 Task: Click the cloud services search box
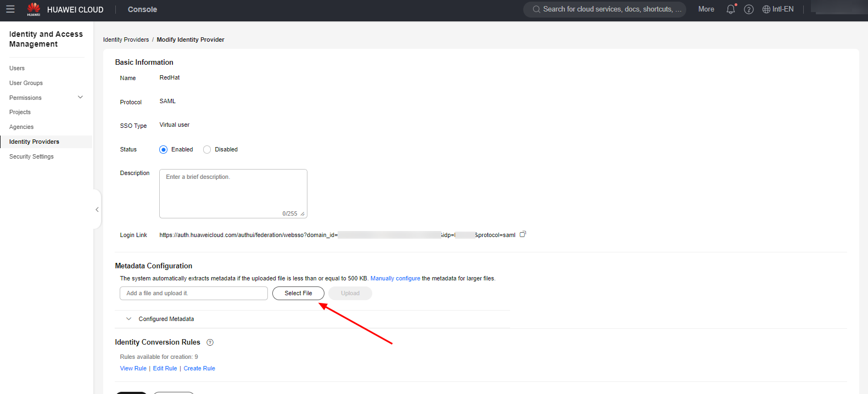pos(607,9)
